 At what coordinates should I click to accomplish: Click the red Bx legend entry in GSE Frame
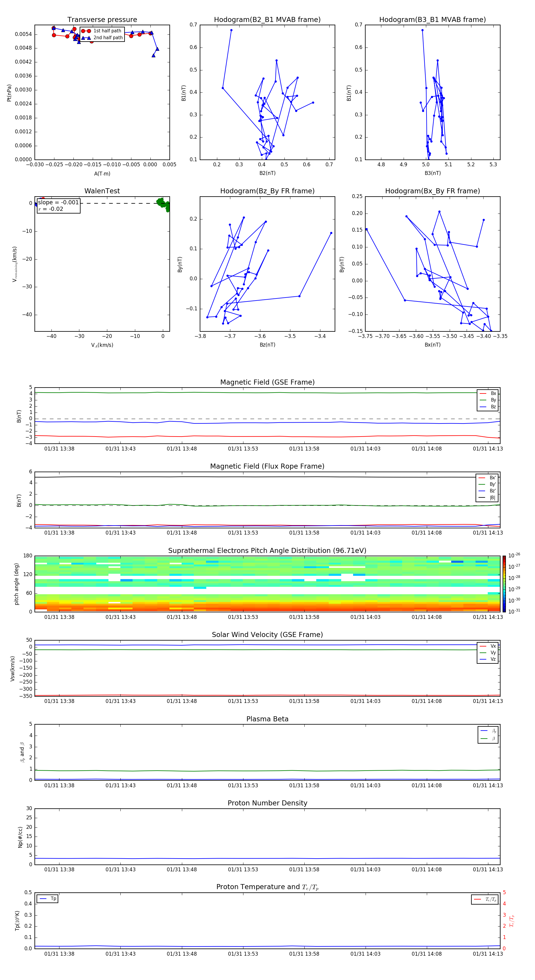[488, 393]
